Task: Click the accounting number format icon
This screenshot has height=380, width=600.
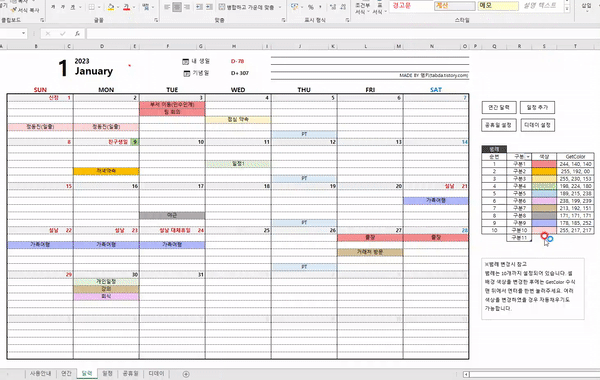Action: (294, 7)
